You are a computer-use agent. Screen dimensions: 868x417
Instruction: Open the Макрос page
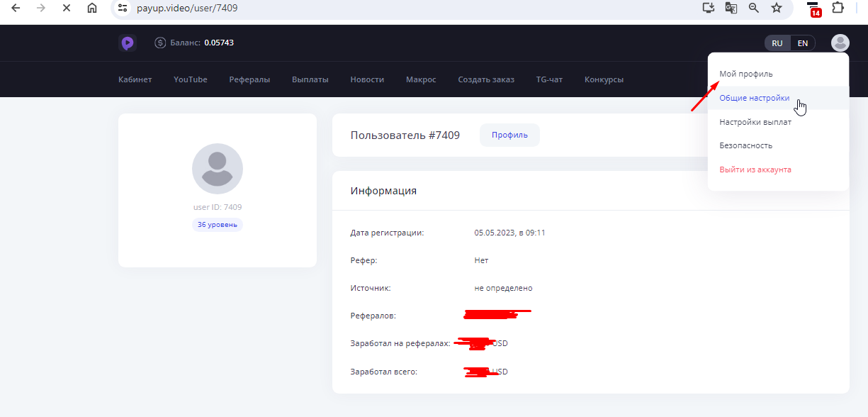click(421, 79)
